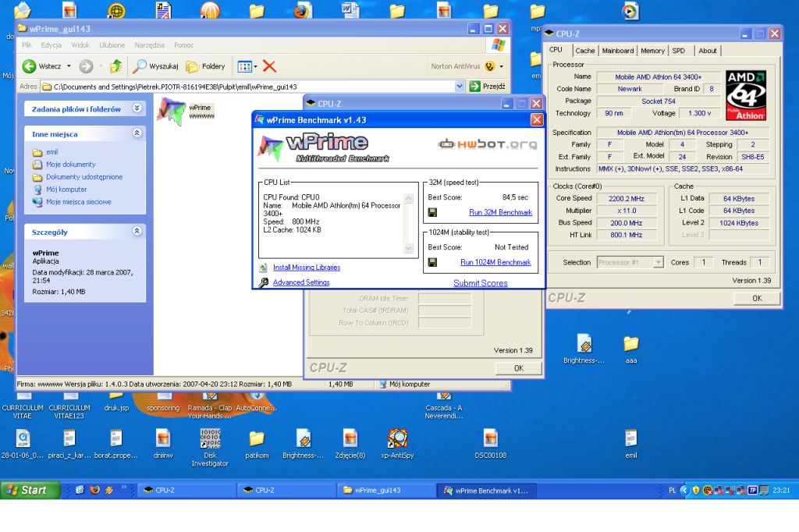Image resolution: width=799 pixels, height=532 pixels.
Task: Open the Processor #1 selection dropdown
Action: [x=658, y=262]
